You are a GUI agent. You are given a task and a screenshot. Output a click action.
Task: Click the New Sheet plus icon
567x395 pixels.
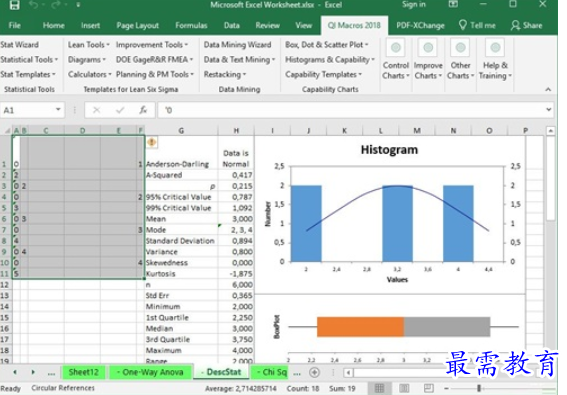(x=315, y=372)
